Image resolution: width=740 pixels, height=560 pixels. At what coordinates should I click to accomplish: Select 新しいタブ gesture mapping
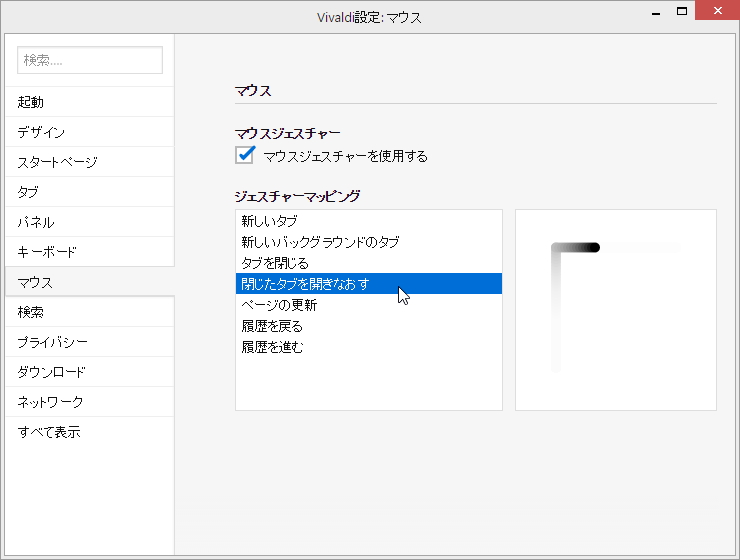369,221
